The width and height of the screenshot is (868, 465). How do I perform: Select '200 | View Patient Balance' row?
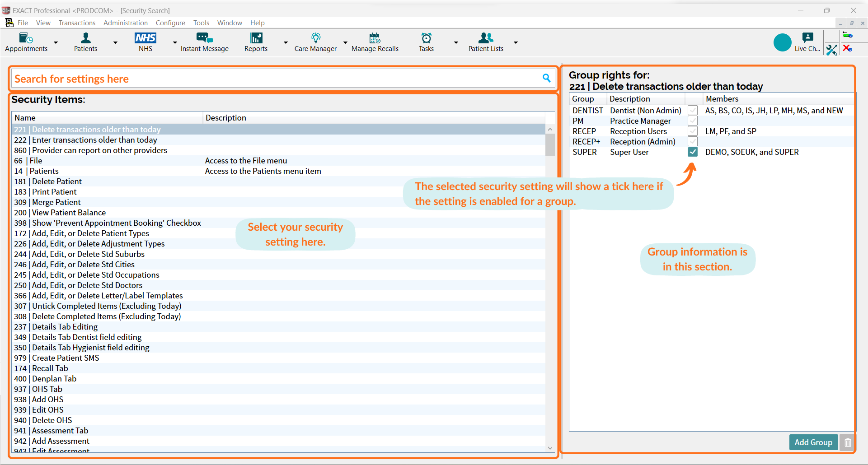pyautogui.click(x=278, y=213)
